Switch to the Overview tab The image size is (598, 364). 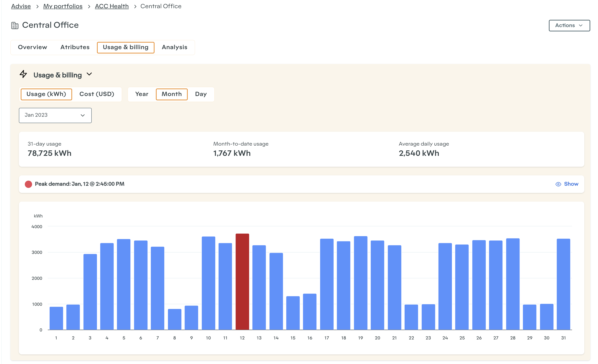33,47
